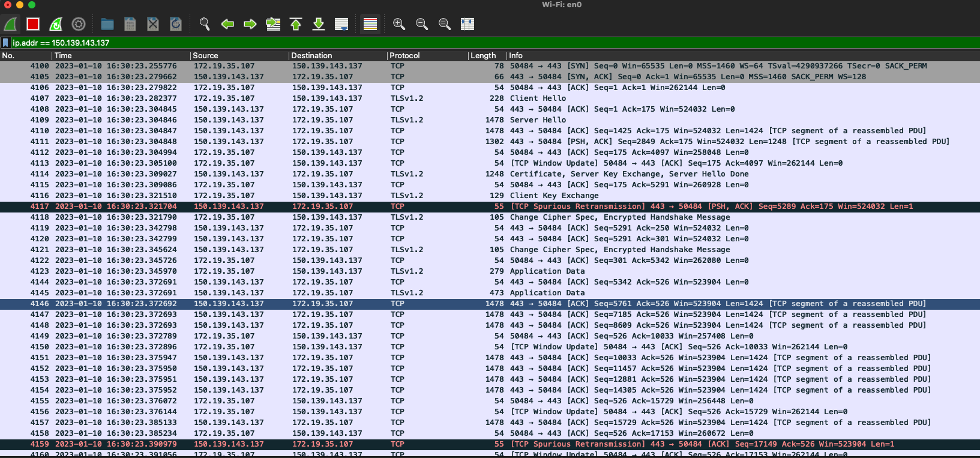Select packet 4100 SYN row
The width and height of the screenshot is (980, 458).
pyautogui.click(x=490, y=66)
